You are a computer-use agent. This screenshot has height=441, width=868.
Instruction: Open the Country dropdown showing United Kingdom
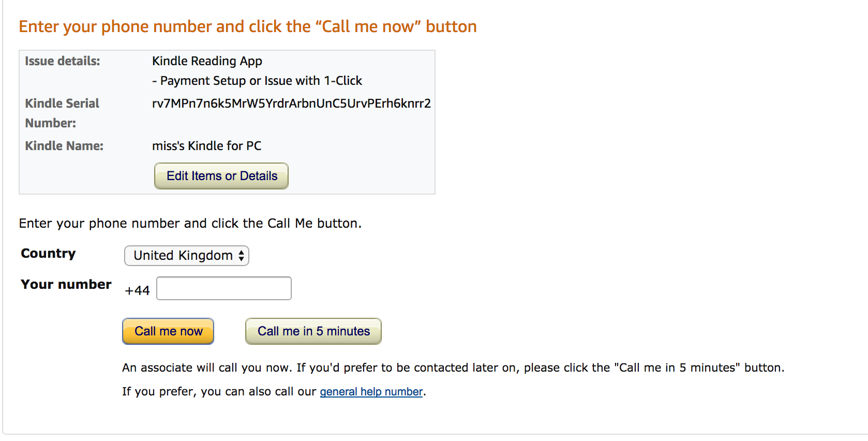point(187,256)
